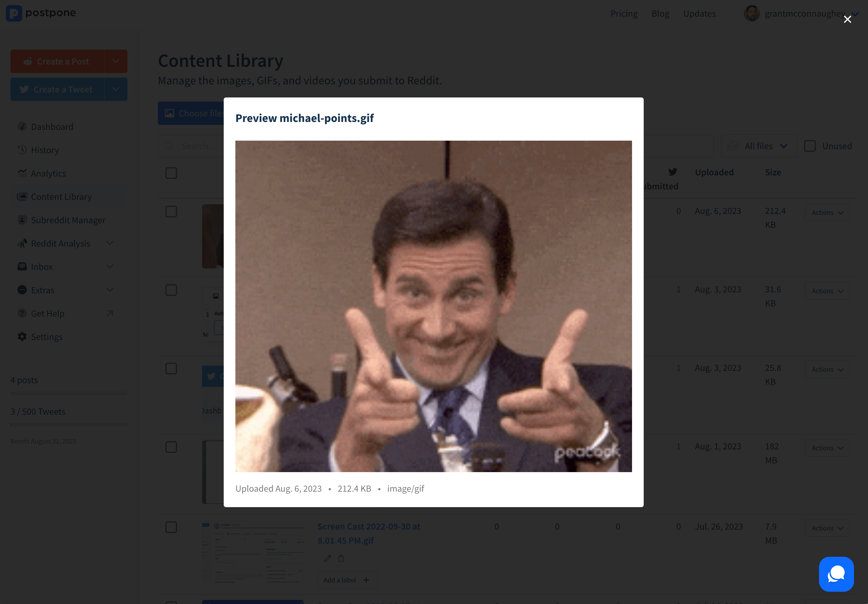
Task: Click the Twitter bird column header icon
Action: click(x=673, y=172)
